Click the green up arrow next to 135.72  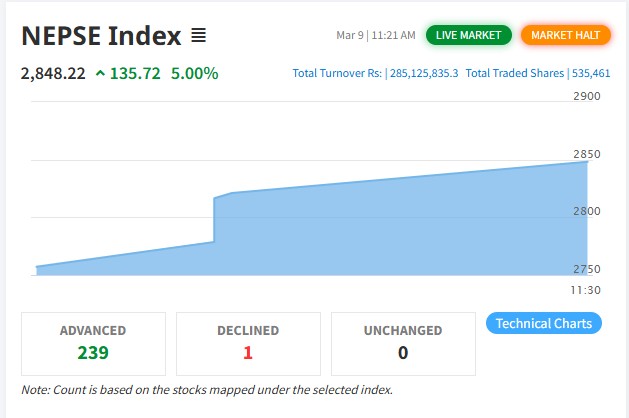[100, 74]
